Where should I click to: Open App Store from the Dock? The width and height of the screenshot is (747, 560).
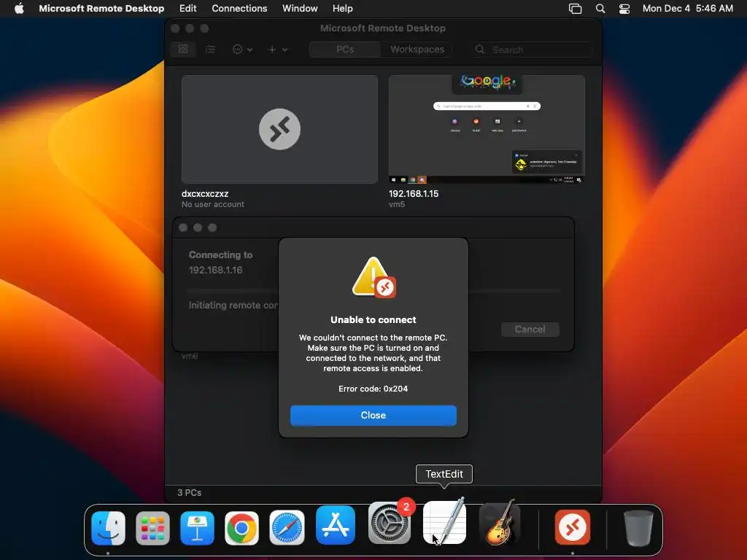pos(336,525)
